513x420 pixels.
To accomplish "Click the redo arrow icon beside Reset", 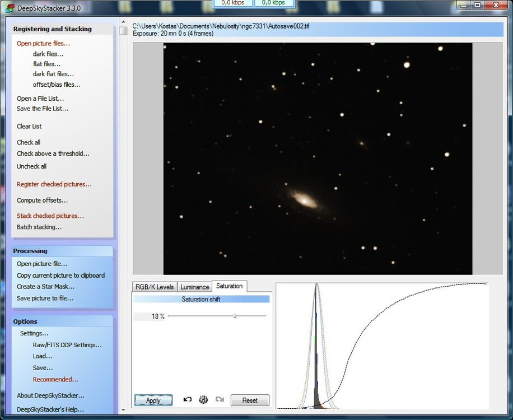I will [220, 400].
